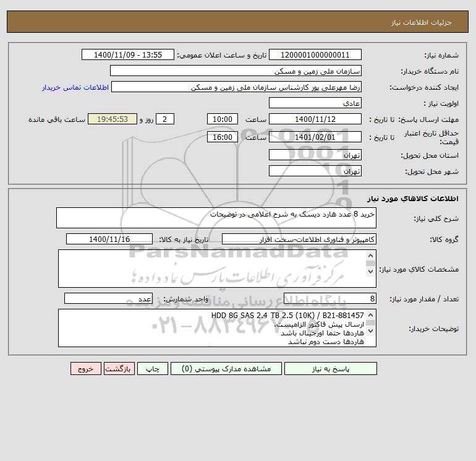Click the شماره نیاز field 1200001000000011
This screenshot has width=476, height=461.
point(315,55)
